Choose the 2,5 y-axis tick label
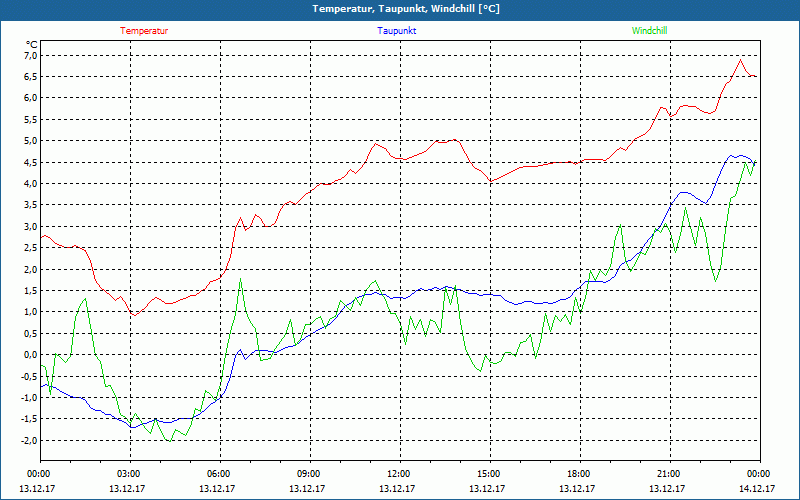Image resolution: width=800 pixels, height=500 pixels. pyautogui.click(x=31, y=247)
